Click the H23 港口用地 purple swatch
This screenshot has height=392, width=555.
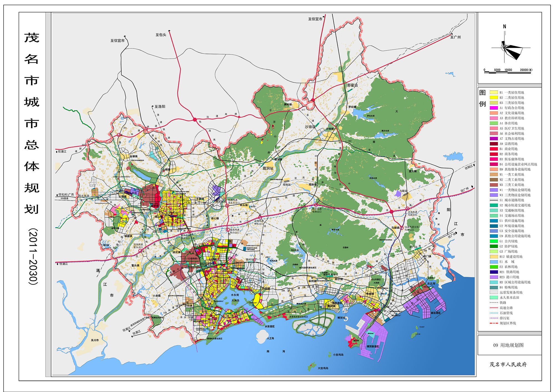494,277
